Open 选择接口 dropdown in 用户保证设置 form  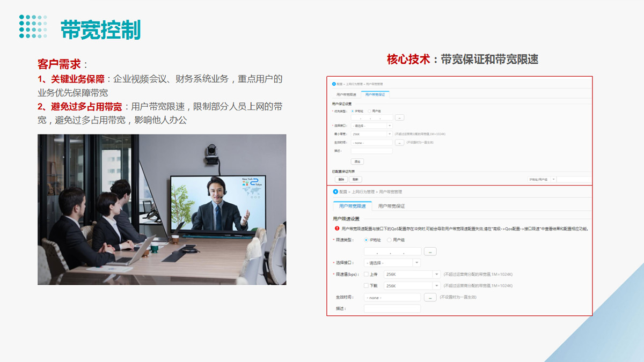tap(372, 125)
